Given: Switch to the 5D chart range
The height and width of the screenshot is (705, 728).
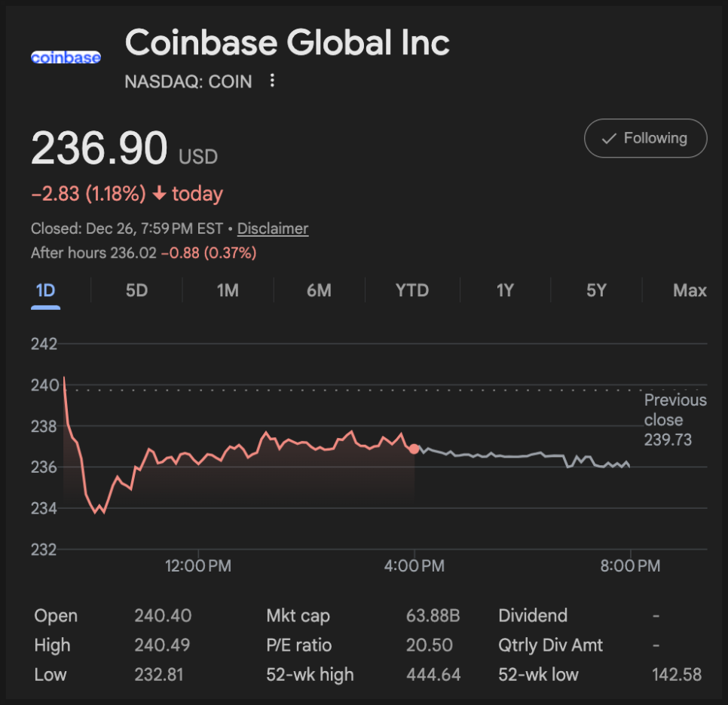Looking at the screenshot, I should tap(136, 290).
